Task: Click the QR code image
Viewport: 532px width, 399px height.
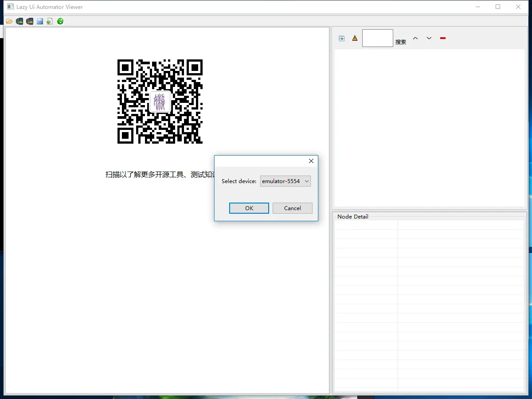Action: [160, 102]
